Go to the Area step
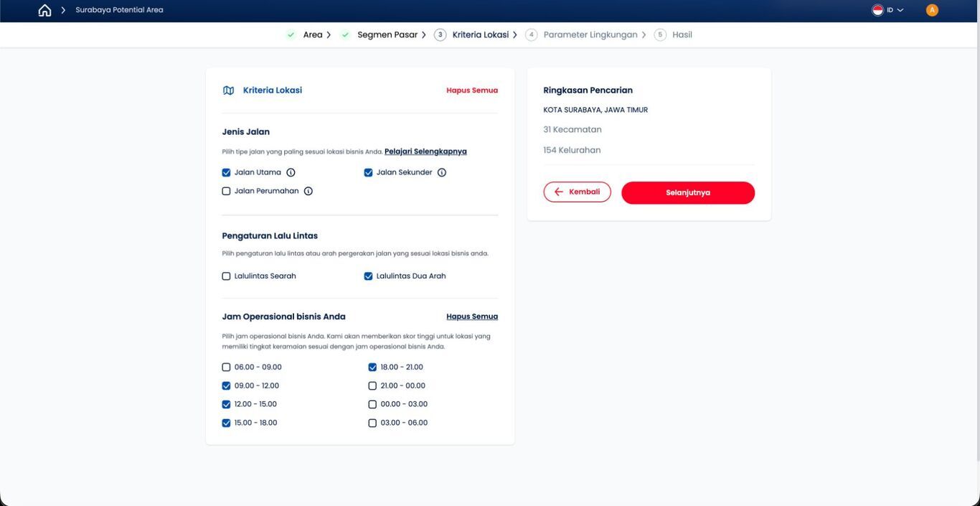This screenshot has height=506, width=980. tap(313, 34)
